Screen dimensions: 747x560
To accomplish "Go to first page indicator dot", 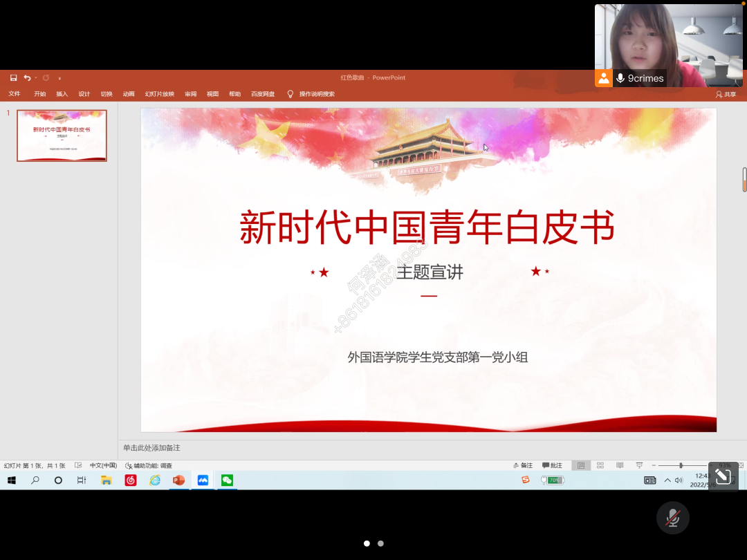I will coord(367,543).
